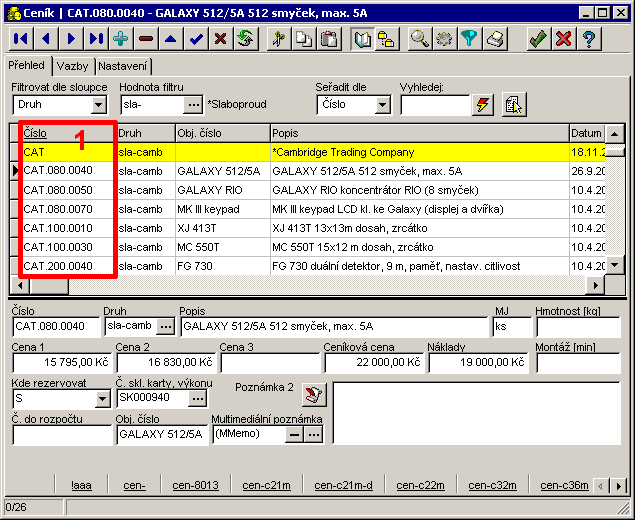Select the cen-8013 bottom tab
Viewport: 635px width, 520px height.
pyautogui.click(x=195, y=485)
